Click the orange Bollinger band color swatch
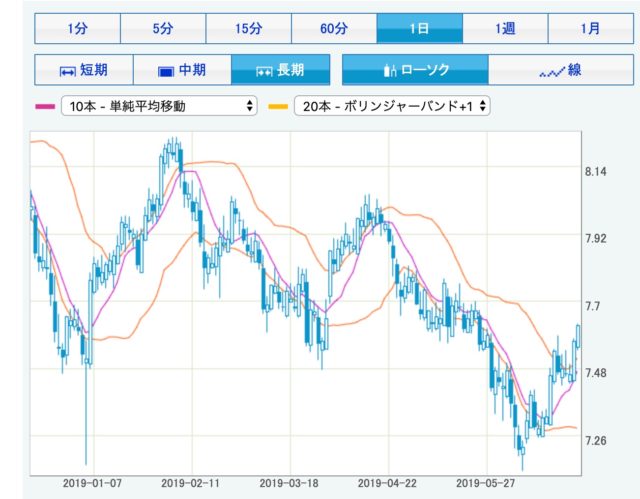The height and width of the screenshot is (499, 640). coord(278,106)
